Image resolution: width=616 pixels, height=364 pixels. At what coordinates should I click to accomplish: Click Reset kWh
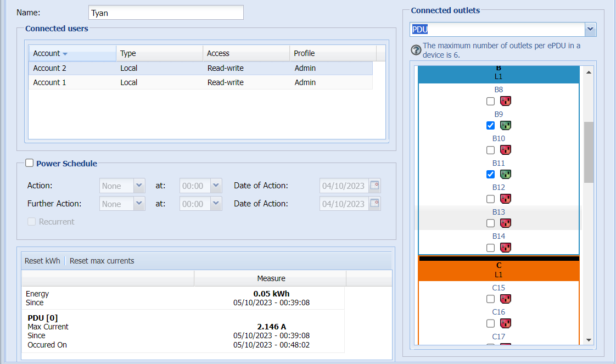(42, 261)
